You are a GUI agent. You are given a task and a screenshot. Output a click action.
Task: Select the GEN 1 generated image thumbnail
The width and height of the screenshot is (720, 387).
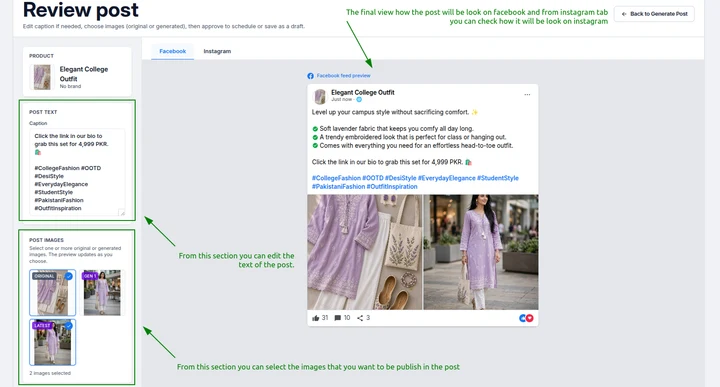(102, 292)
